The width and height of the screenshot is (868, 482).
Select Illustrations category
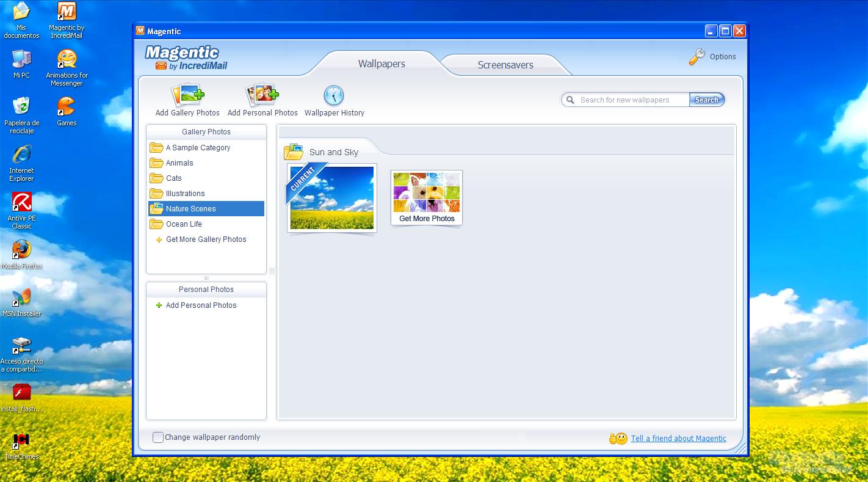tap(206, 193)
